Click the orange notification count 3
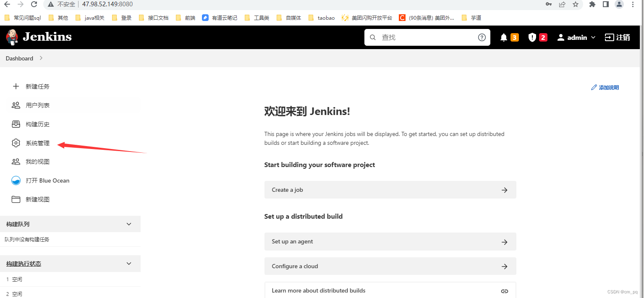Image resolution: width=644 pixels, height=298 pixels. (514, 37)
